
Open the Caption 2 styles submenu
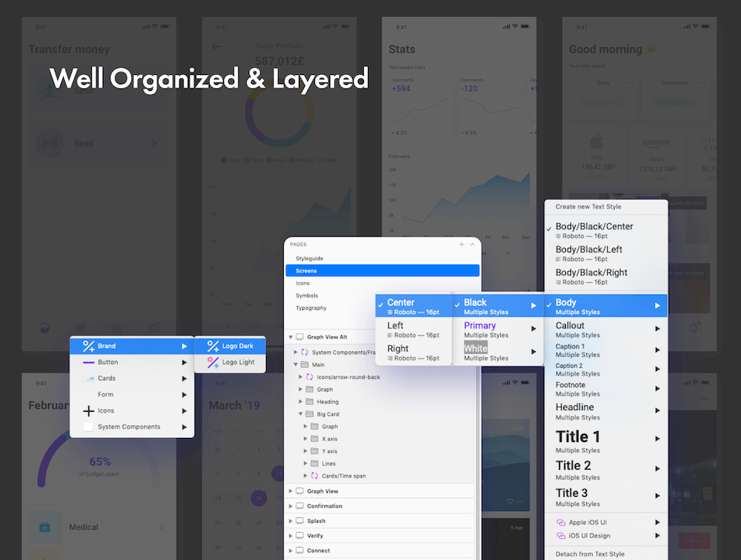pyautogui.click(x=605, y=369)
